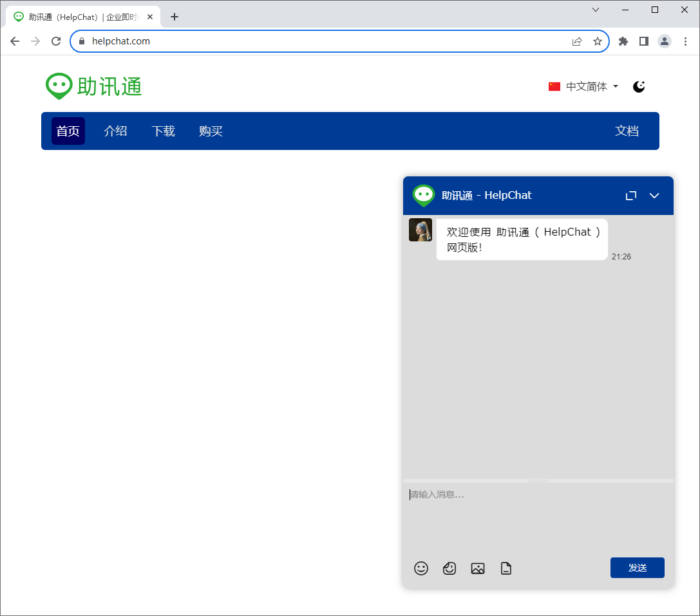Attach an image using picture icon
This screenshot has width=700, height=616.
tap(478, 568)
